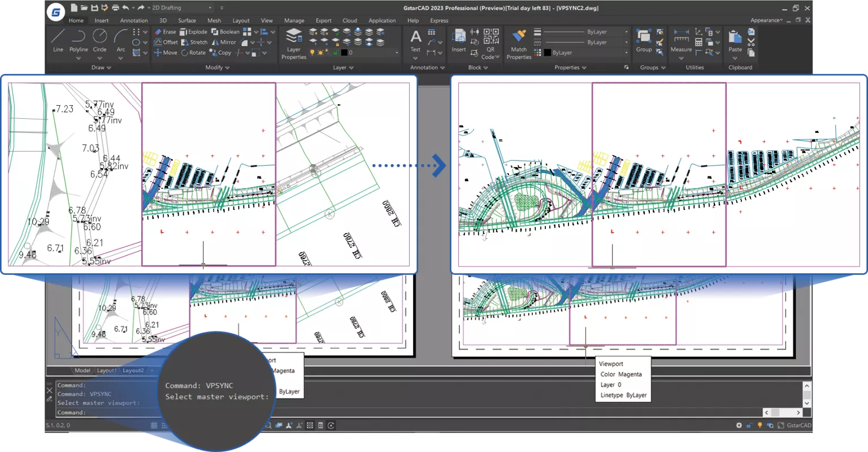Expand the Layer panel
This screenshot has width=868, height=452.
pyautogui.click(x=343, y=67)
